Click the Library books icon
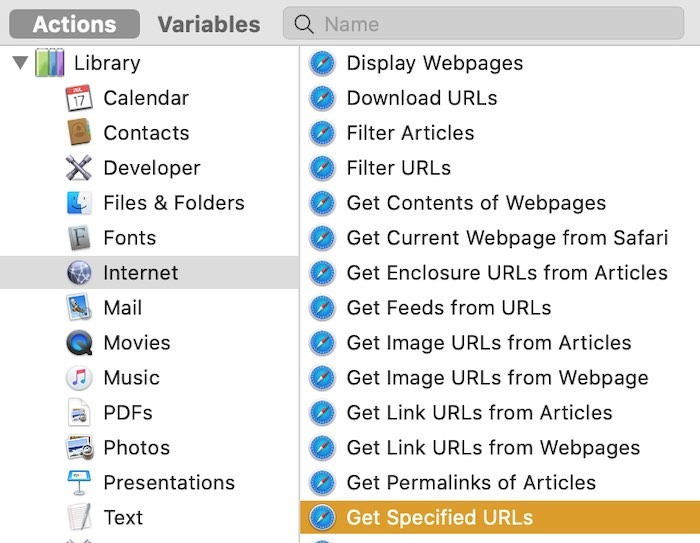The height and width of the screenshot is (543, 700). click(x=50, y=63)
